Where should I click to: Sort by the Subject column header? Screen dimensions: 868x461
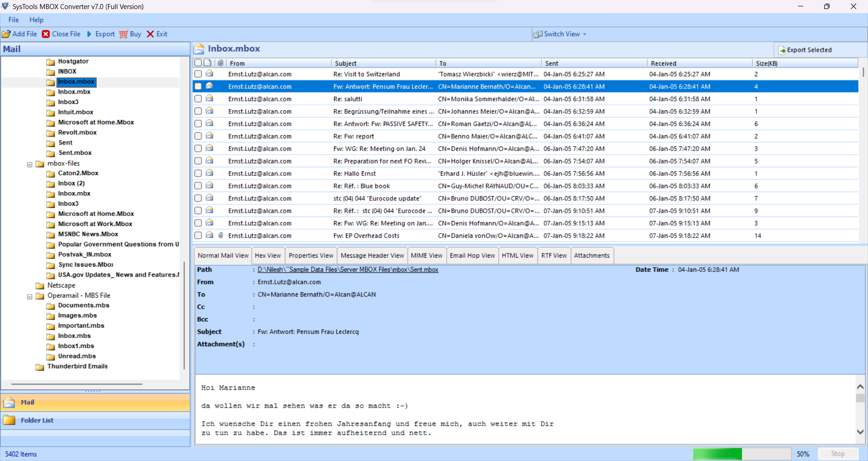click(x=384, y=63)
